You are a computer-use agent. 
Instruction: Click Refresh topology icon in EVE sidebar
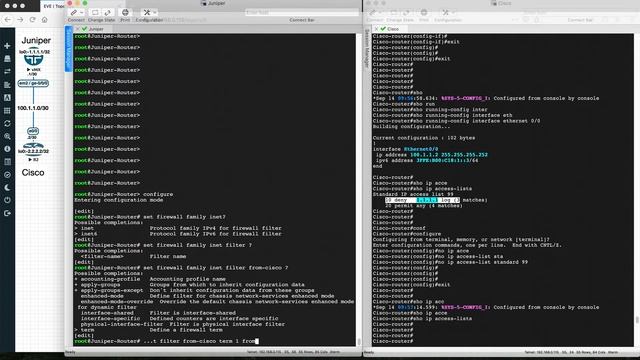7,123
